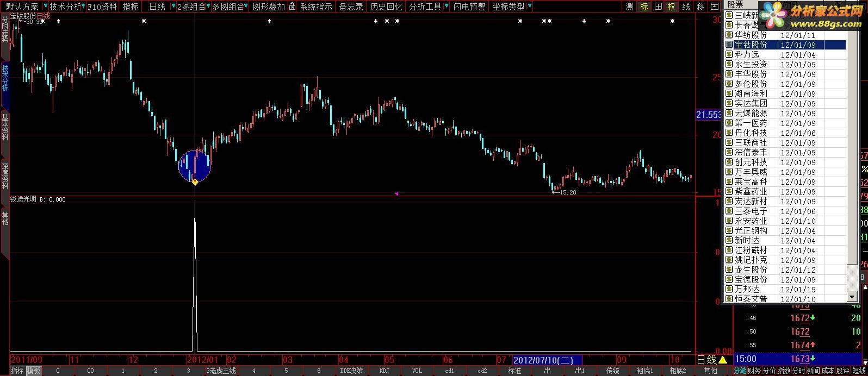The image size is (868, 376).
Task: Click the 丹化科技 row icon
Action: pos(729,133)
